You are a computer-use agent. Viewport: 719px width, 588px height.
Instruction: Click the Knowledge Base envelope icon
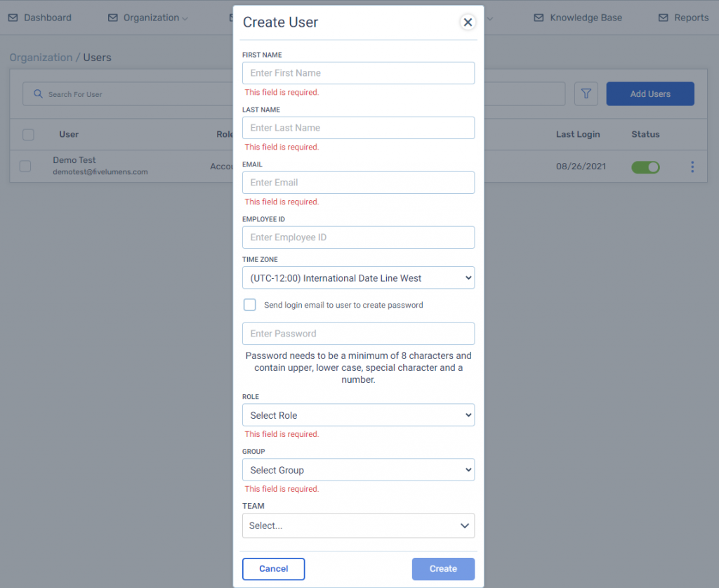coord(539,18)
